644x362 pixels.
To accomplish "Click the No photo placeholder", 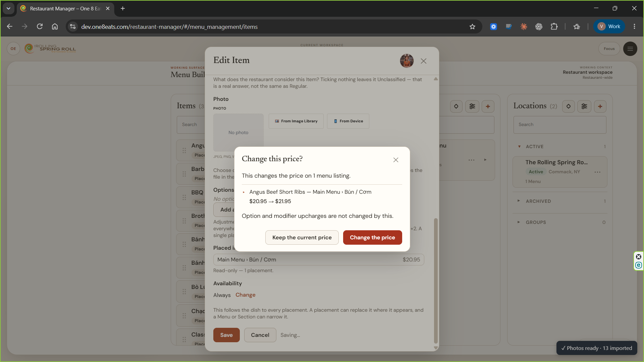I will click(238, 132).
